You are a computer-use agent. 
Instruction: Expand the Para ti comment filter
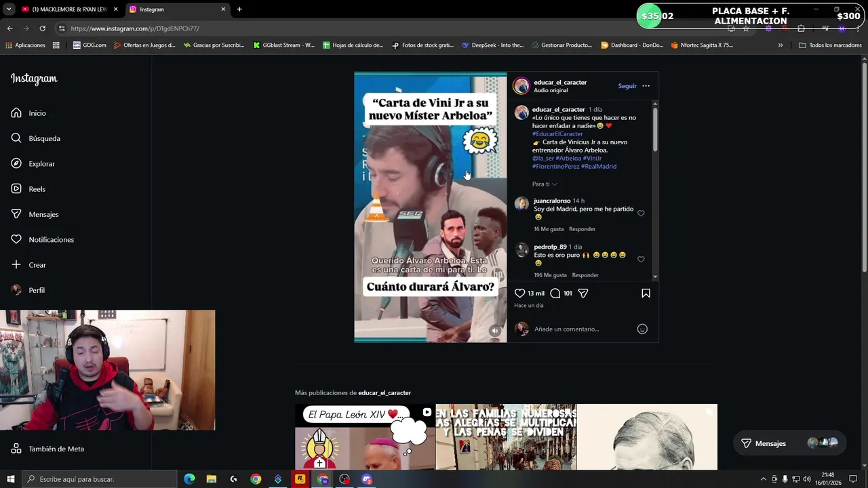[x=545, y=184]
